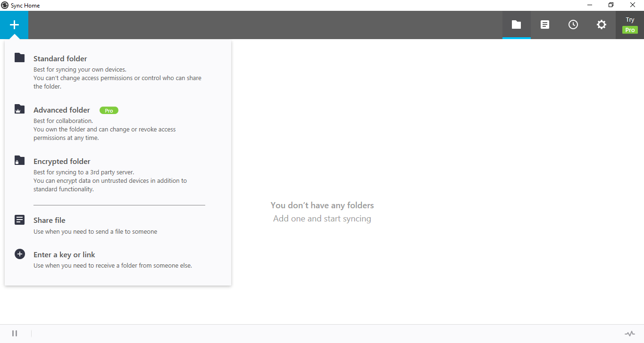
Task: Click the Standard folder icon in the menu
Action: 19,57
